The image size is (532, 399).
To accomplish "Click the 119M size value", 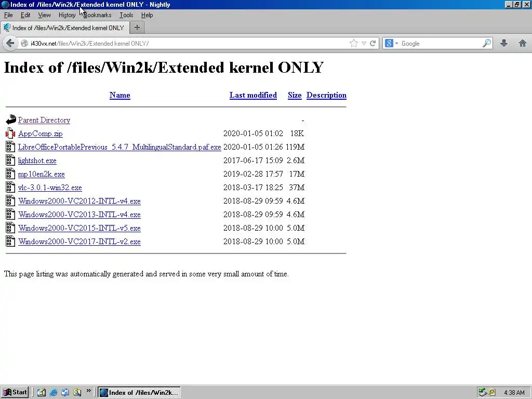I will coord(295,147).
